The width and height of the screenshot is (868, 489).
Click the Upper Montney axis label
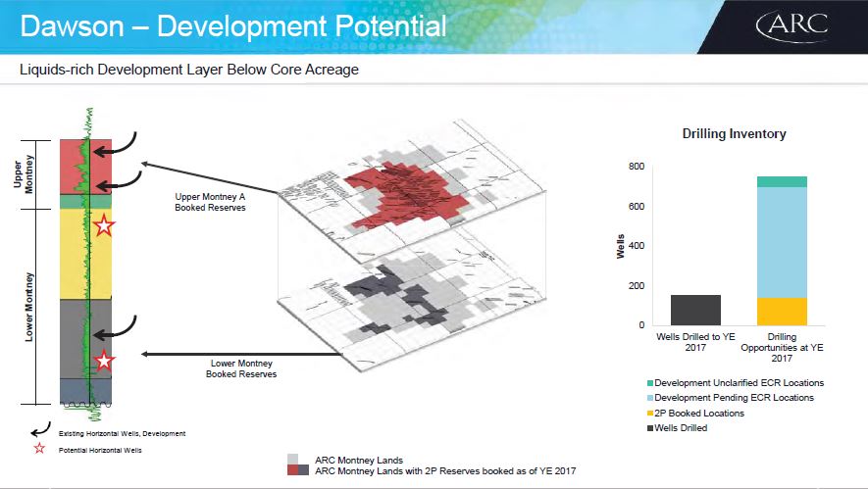click(x=24, y=174)
